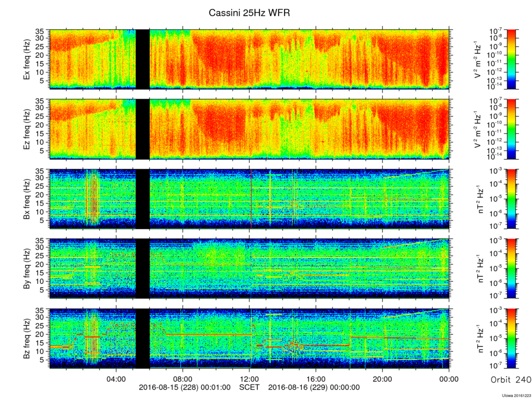The image size is (532, 398).
Task: Click the Bz magnetic field spectrogram panel
Action: click(249, 338)
